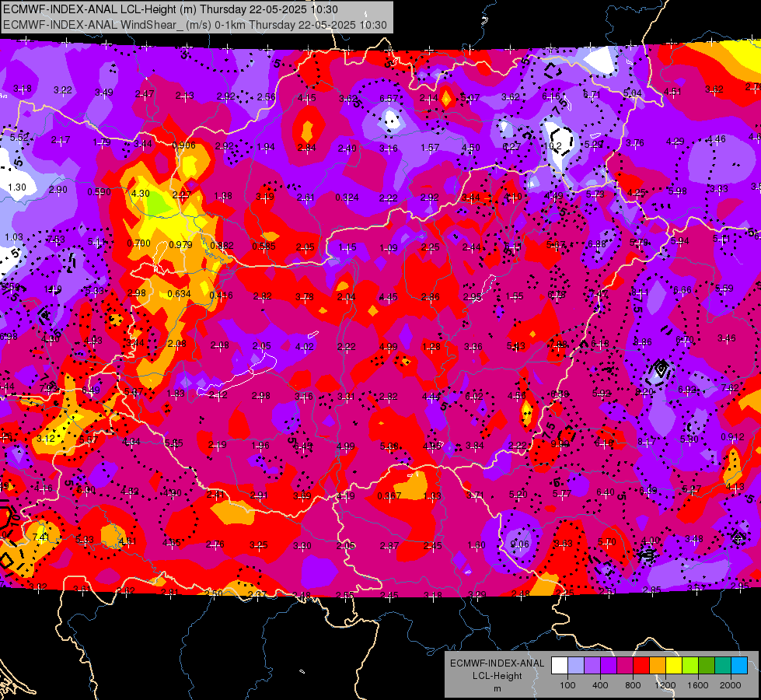
Task: Click the 8.86 grid value
Action: pyautogui.click(x=643, y=341)
